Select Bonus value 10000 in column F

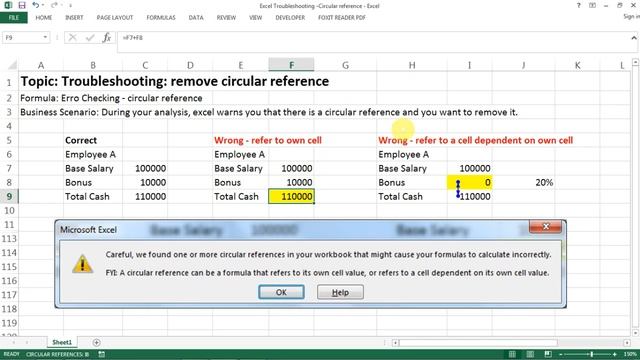[291, 182]
